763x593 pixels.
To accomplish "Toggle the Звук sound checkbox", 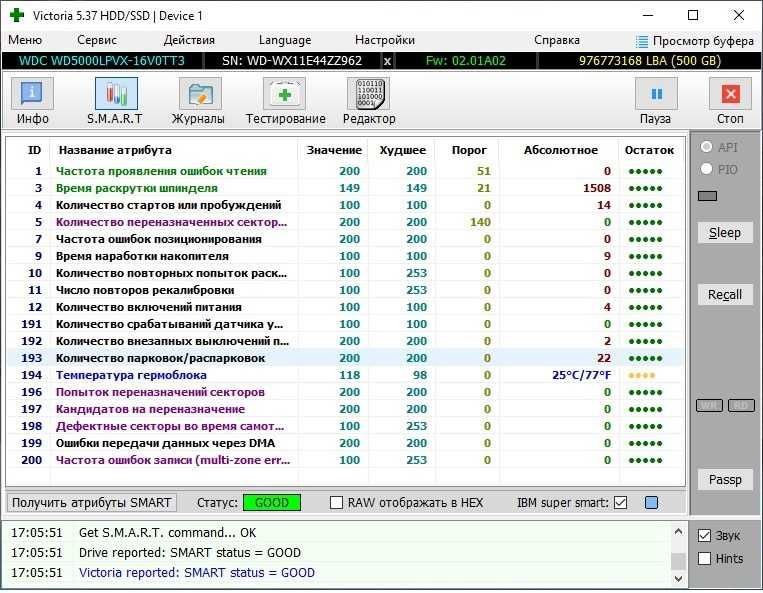I will [704, 536].
